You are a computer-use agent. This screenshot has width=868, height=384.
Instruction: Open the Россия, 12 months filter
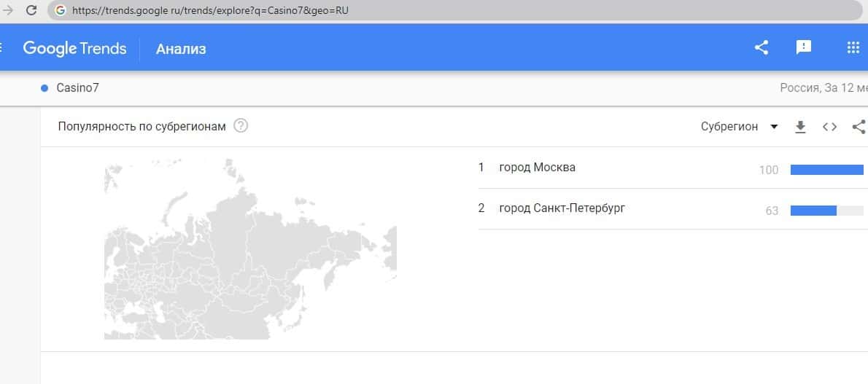823,88
